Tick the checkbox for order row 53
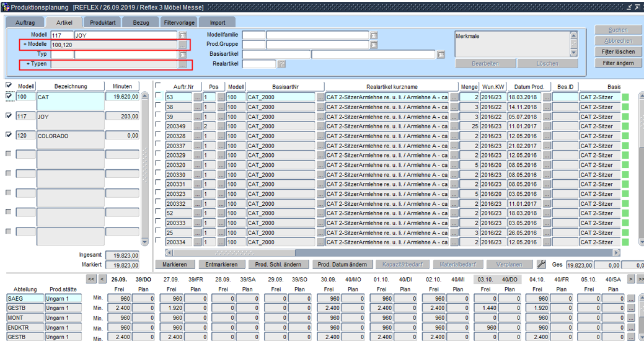 [x=159, y=95]
